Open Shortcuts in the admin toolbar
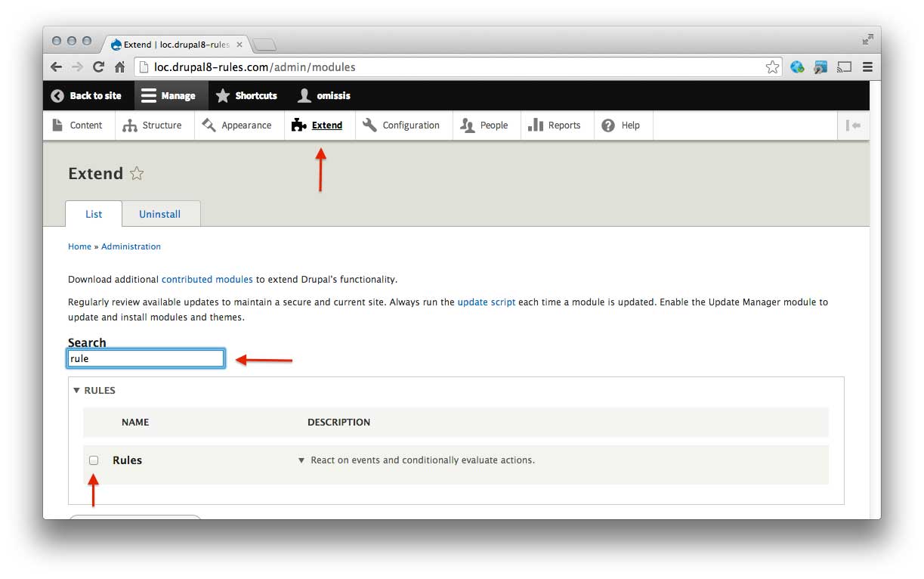The width and height of the screenshot is (924, 579). pos(246,96)
